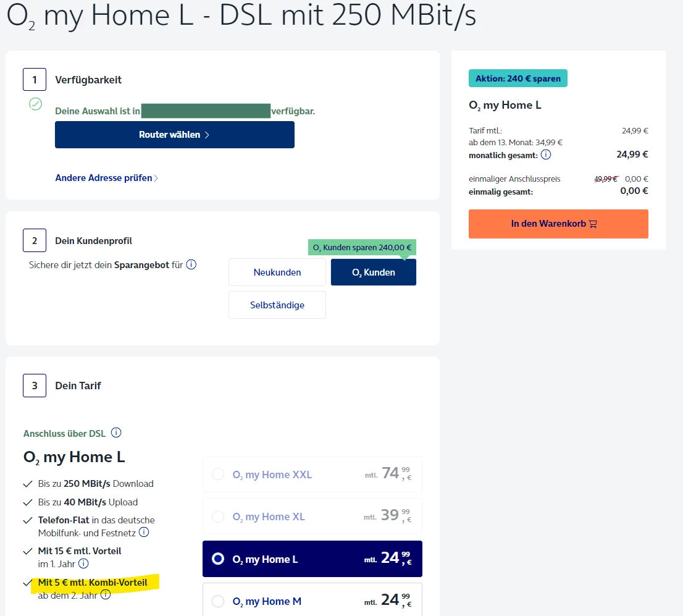Screen dimensions: 683x616
Task: Click 'Dein Tarif' section heading
Action: pos(78,386)
